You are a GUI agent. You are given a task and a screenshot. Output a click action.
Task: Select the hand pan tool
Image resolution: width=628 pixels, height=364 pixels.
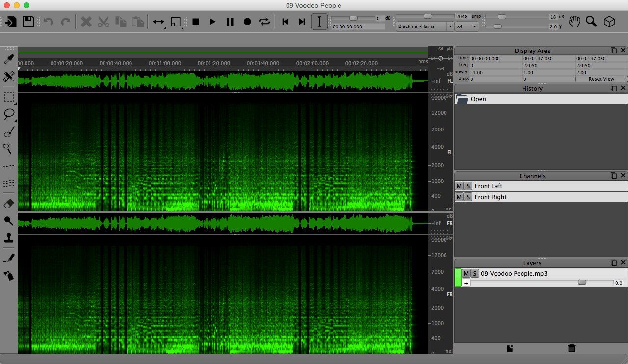pos(575,22)
